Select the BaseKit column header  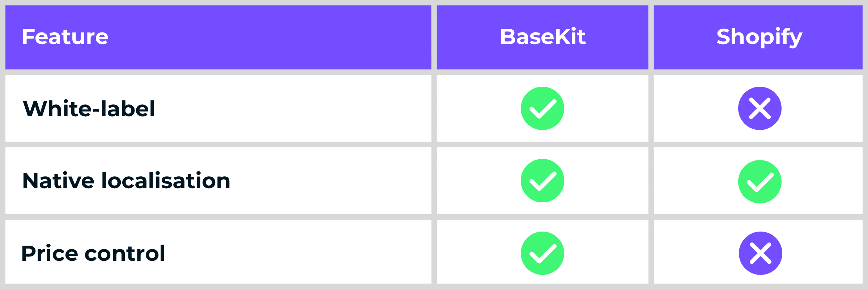(542, 37)
